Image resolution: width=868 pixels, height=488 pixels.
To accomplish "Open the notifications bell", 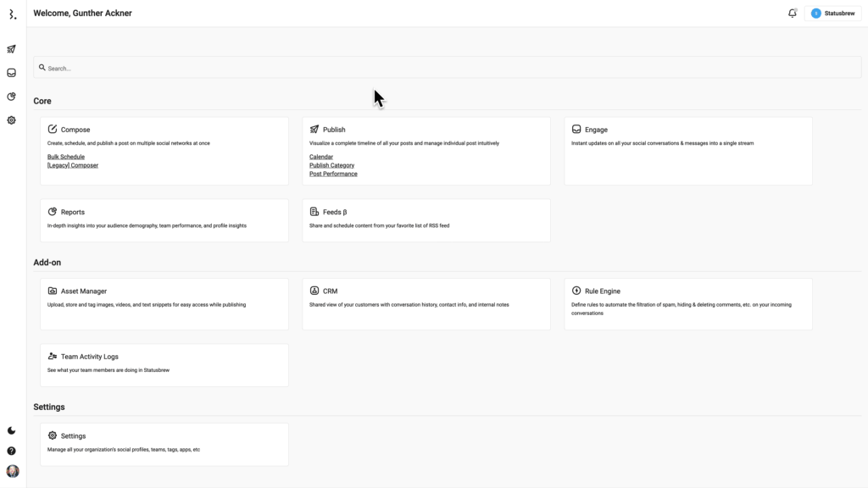I will click(792, 14).
